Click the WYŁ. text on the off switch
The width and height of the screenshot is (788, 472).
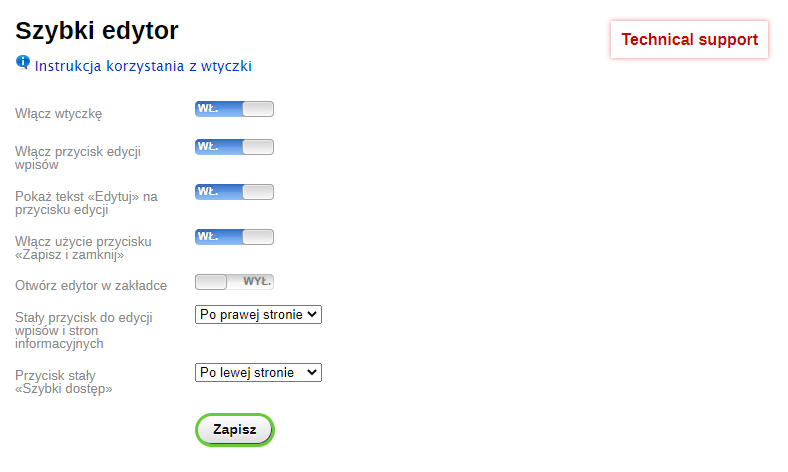pos(258,282)
